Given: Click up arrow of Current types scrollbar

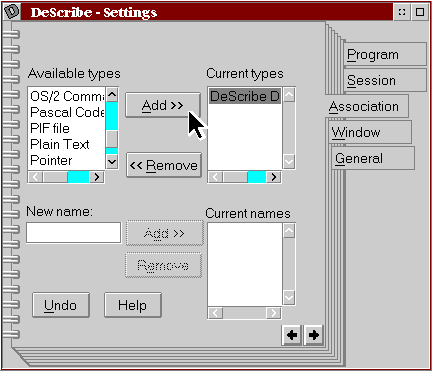Looking at the screenshot, I should click(289, 95).
